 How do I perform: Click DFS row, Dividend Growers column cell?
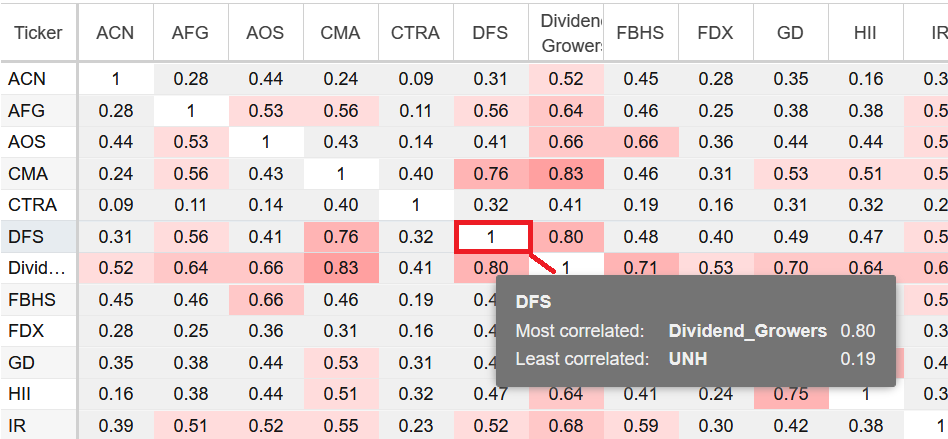point(566,237)
